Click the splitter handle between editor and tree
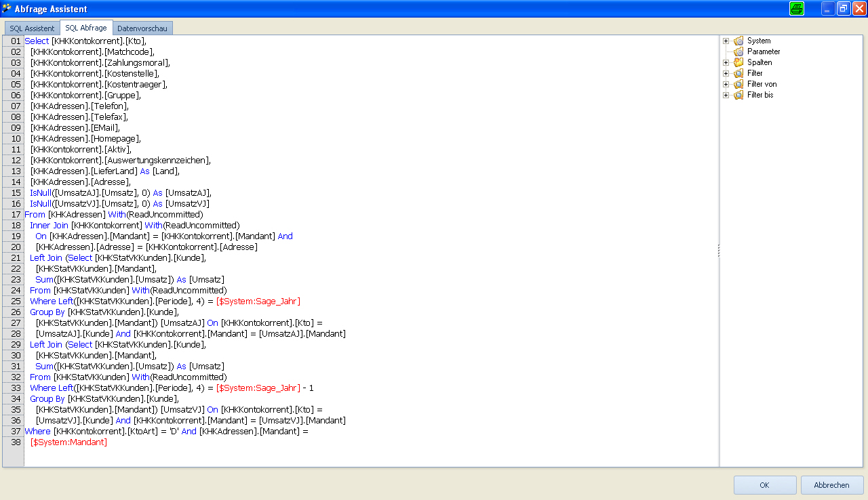Viewport: 868px width, 500px height. (719, 251)
